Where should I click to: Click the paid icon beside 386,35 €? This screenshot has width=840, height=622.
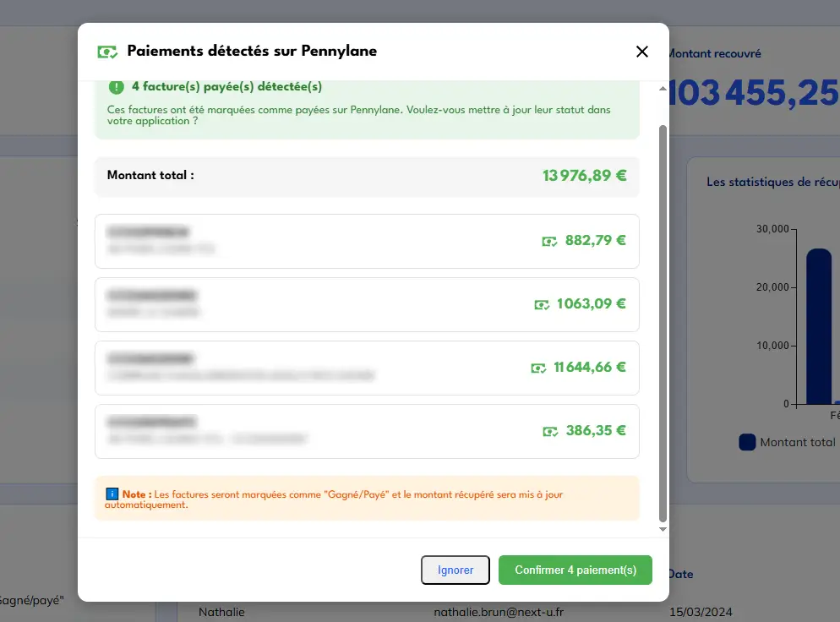click(550, 431)
